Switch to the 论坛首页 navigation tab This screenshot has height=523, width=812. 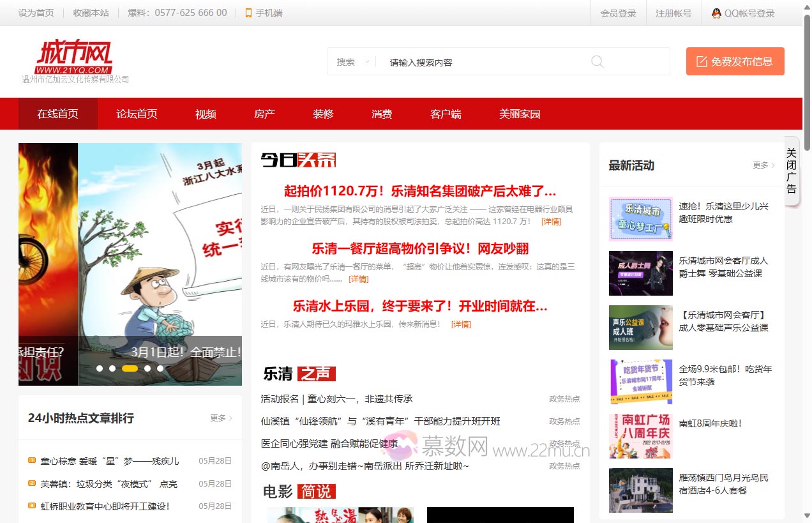click(136, 114)
